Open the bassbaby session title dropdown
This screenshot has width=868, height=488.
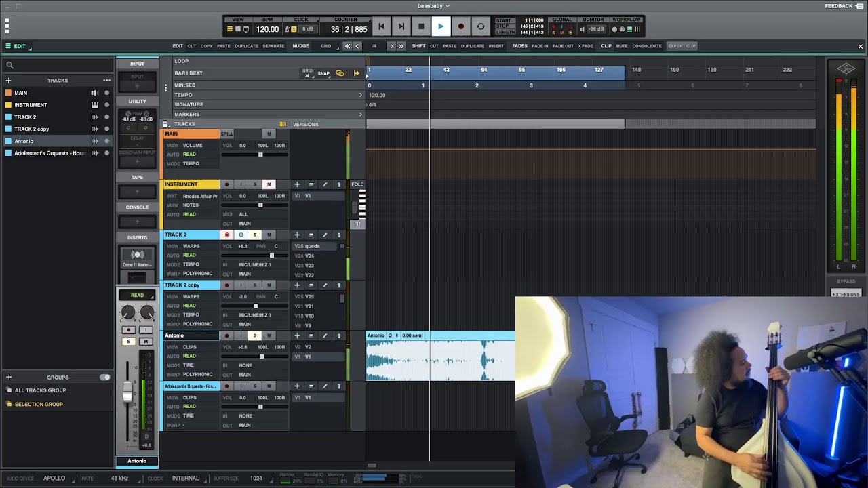pyautogui.click(x=433, y=6)
